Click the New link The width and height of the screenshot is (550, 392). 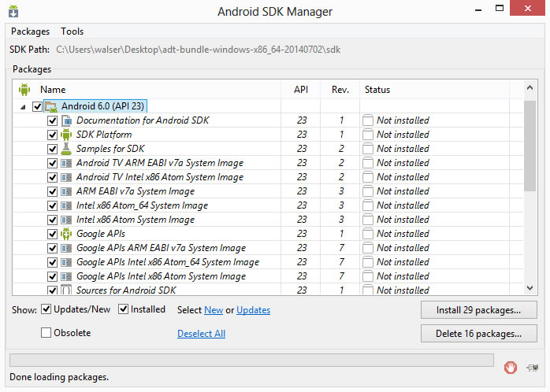pos(214,310)
